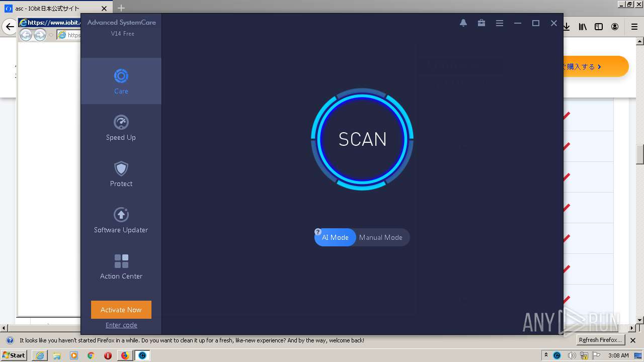Click the show desktop button
This screenshot has width=644, height=362.
(x=638, y=355)
